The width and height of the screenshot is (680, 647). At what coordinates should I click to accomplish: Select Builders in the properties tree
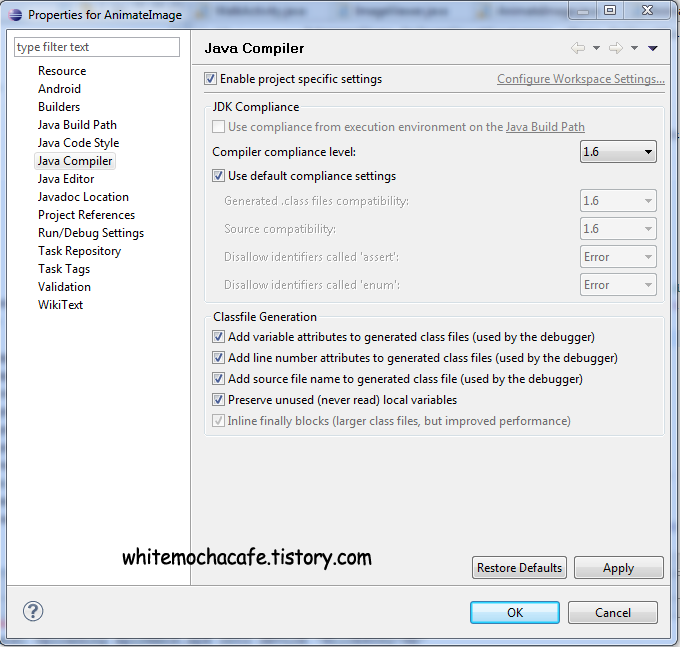coord(59,107)
